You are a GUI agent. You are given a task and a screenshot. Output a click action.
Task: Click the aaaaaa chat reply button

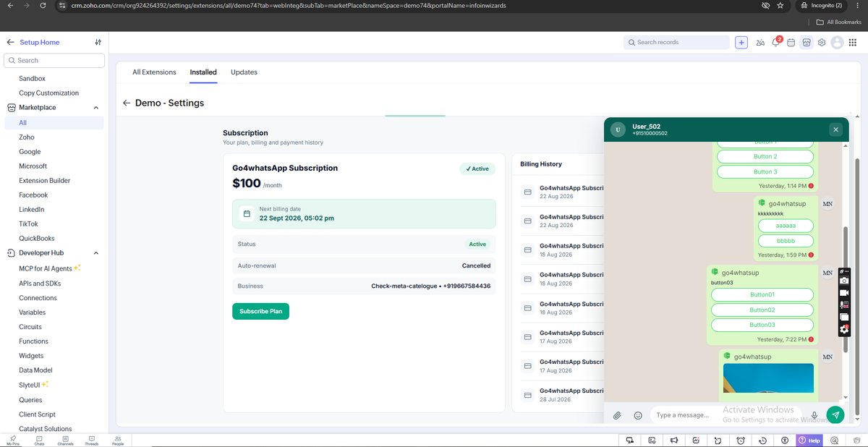coord(786,226)
